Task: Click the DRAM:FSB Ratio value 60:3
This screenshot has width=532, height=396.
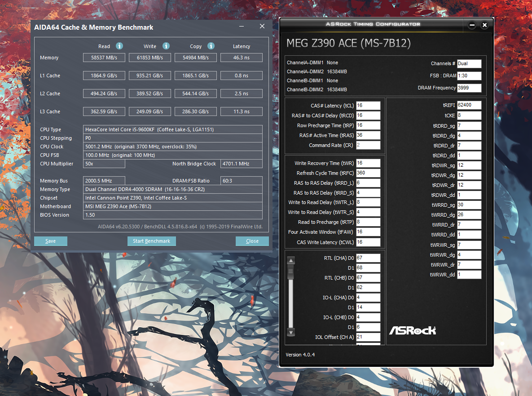Action: pyautogui.click(x=241, y=181)
